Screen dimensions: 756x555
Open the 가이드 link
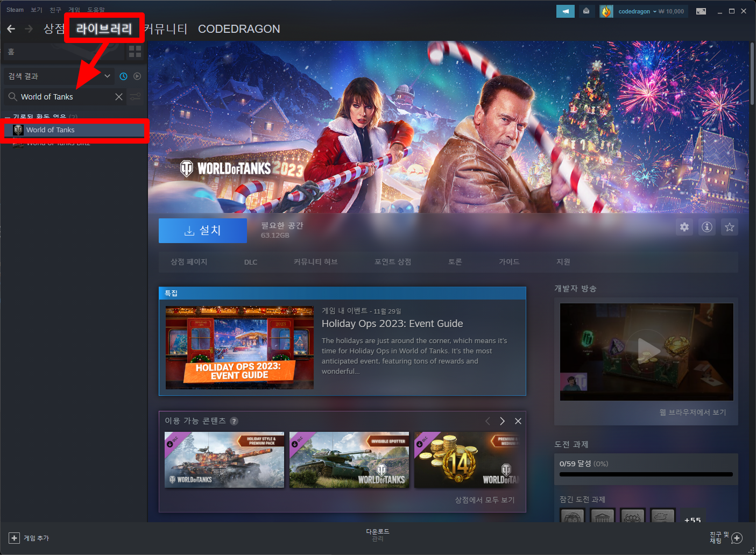(509, 262)
